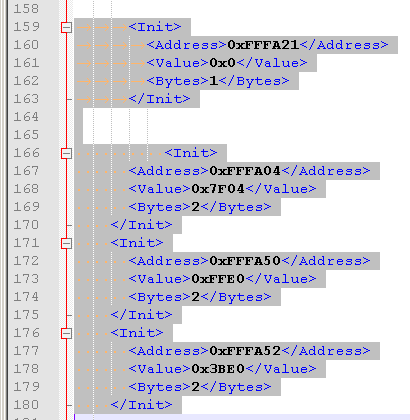Click line number 158 in margin
The width and height of the screenshot is (410, 420).
pyautogui.click(x=26, y=9)
